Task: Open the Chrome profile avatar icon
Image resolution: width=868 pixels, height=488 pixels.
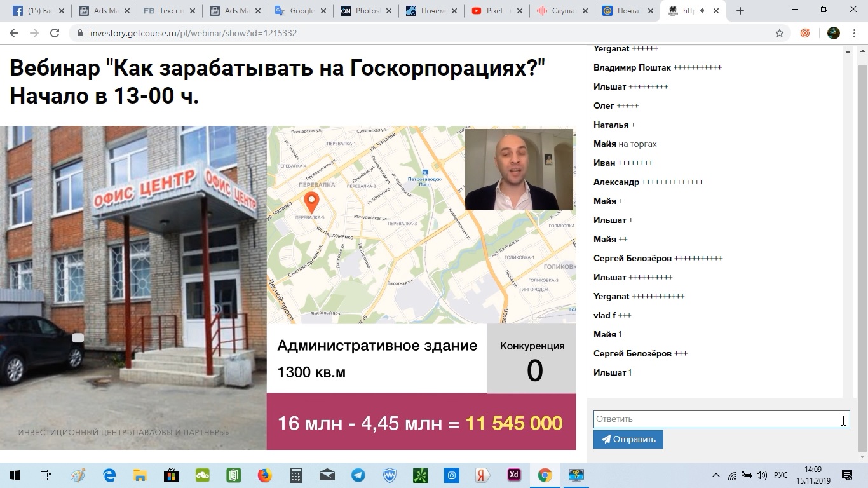Action: click(x=832, y=32)
